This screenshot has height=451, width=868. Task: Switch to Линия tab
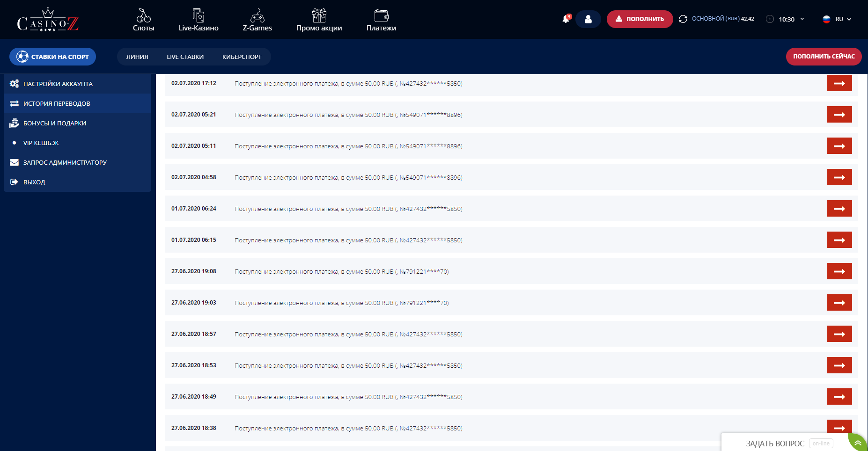[137, 57]
